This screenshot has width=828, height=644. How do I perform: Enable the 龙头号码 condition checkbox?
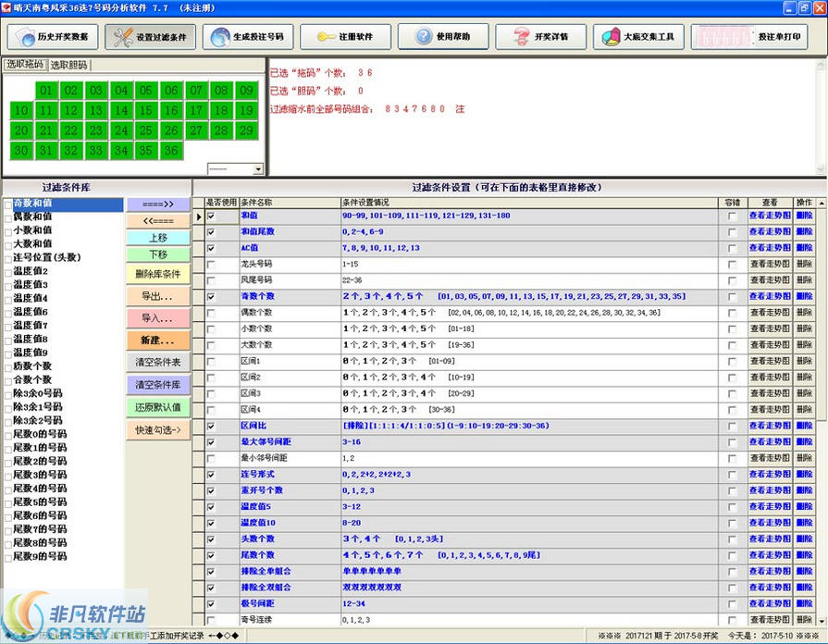click(211, 264)
